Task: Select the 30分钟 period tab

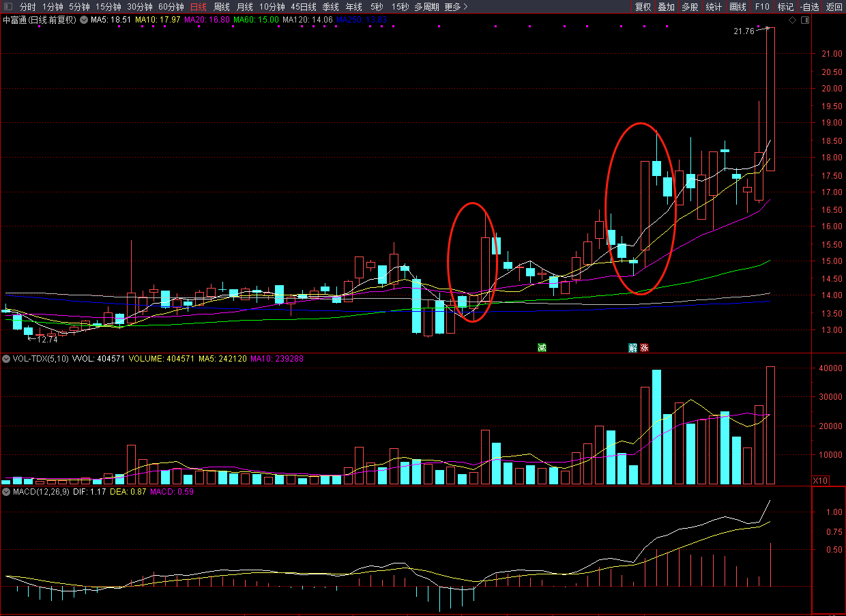Action: tap(140, 7)
